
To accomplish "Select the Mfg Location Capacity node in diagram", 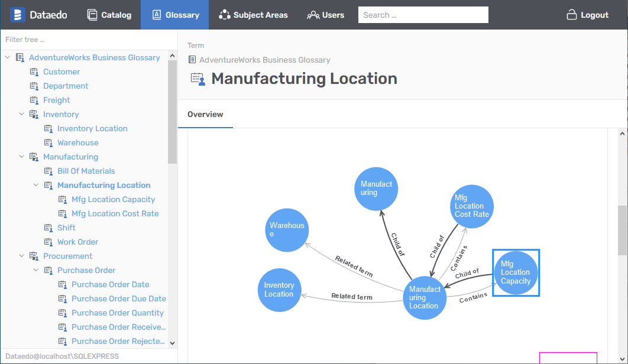I will click(x=515, y=272).
